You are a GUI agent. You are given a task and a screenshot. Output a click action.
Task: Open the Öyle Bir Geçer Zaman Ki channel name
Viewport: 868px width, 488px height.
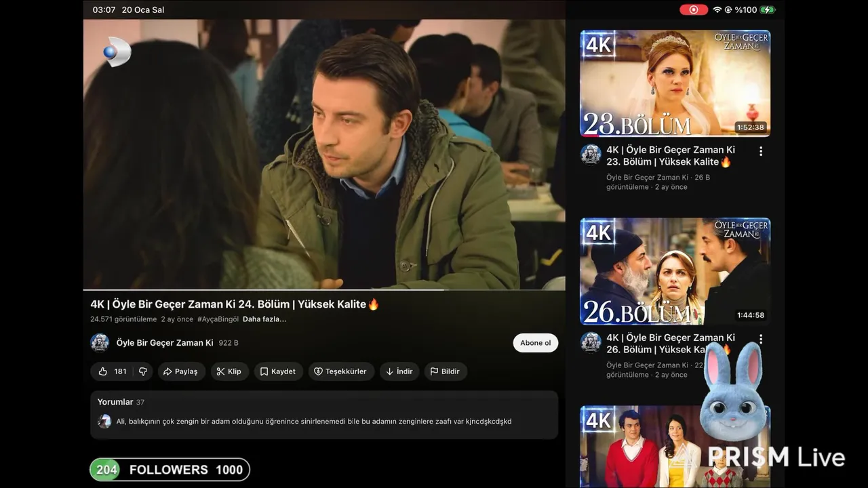(x=165, y=343)
